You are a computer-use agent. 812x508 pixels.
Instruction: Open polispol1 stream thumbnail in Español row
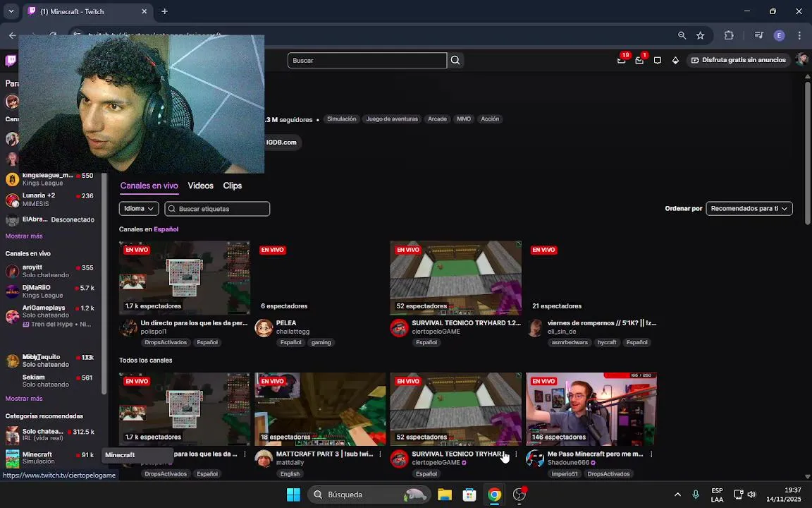tap(185, 277)
